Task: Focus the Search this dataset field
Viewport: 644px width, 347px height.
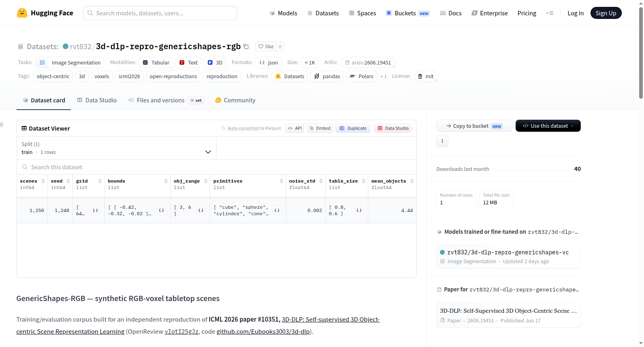Action: tap(217, 167)
